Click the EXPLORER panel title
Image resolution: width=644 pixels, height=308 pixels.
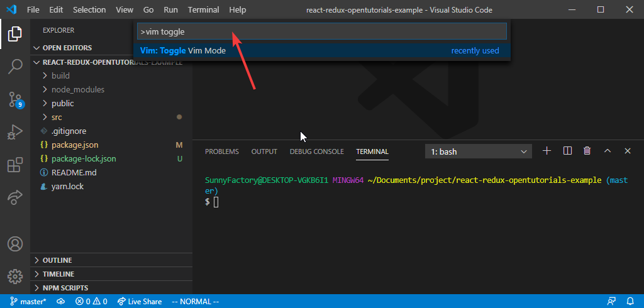click(x=58, y=30)
